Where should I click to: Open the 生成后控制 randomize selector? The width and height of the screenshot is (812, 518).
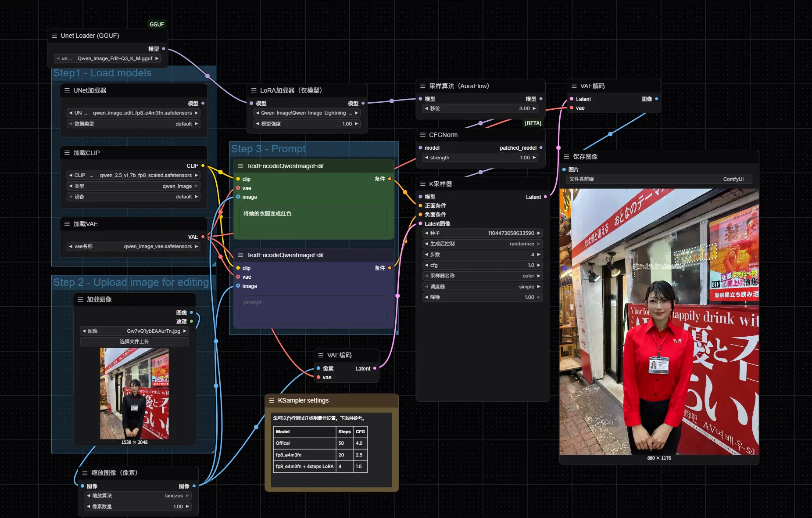[483, 244]
